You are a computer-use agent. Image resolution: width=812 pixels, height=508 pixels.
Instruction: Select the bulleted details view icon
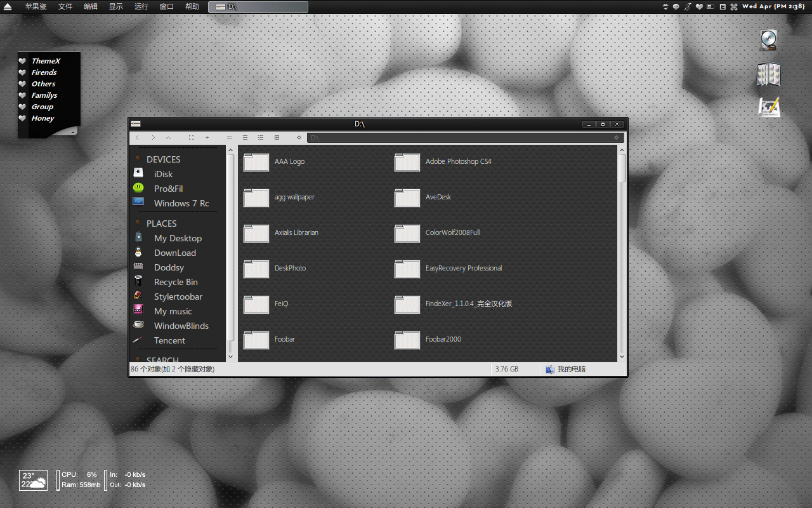[x=261, y=138]
